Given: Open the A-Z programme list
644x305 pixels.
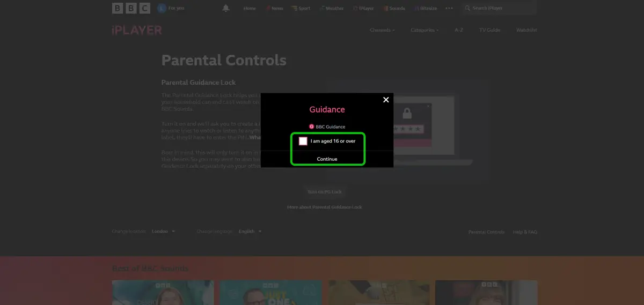Looking at the screenshot, I should 459,30.
